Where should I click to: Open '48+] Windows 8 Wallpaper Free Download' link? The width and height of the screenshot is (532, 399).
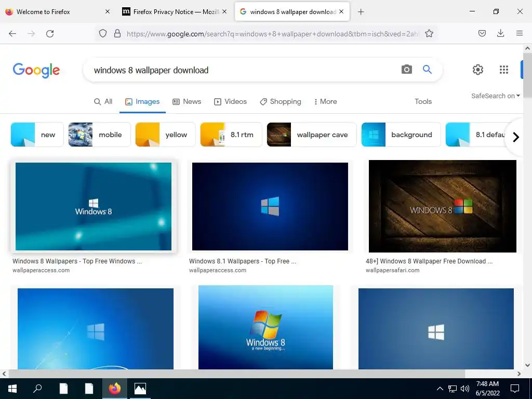(x=429, y=261)
